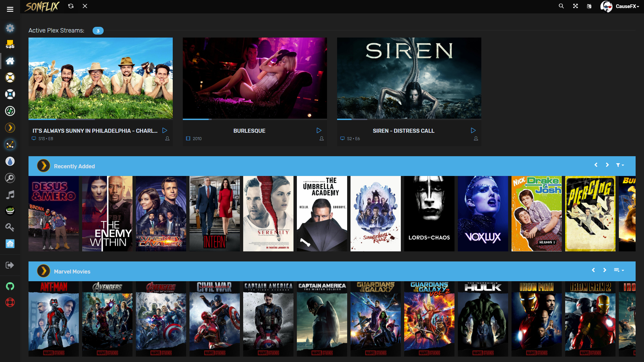The width and height of the screenshot is (644, 362).
Task: Open the music note sidebar tab
Action: (x=10, y=194)
